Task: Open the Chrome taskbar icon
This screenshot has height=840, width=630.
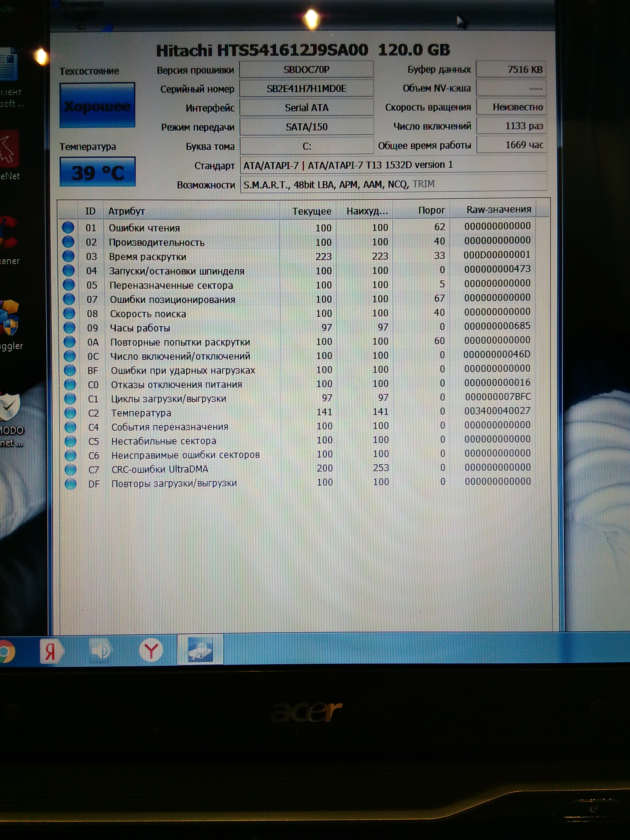Action: (6, 652)
